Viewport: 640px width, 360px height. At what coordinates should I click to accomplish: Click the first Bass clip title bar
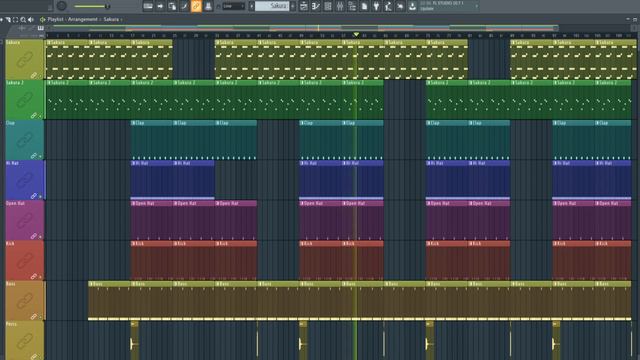click(x=109, y=284)
